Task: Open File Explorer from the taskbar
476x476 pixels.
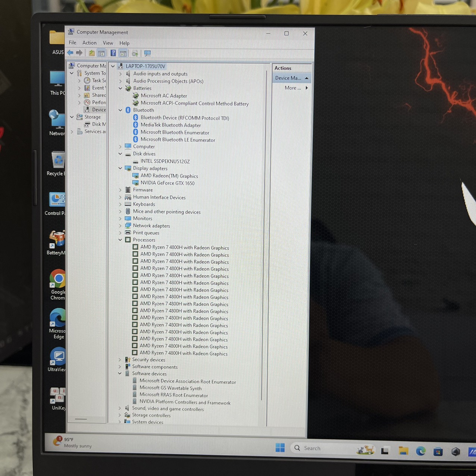Action: pyautogui.click(x=403, y=451)
